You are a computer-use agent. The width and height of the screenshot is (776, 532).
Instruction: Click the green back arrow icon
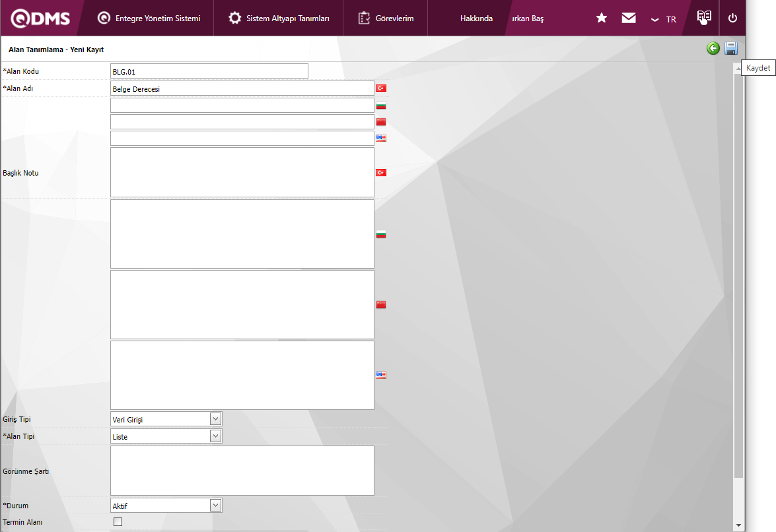713,48
